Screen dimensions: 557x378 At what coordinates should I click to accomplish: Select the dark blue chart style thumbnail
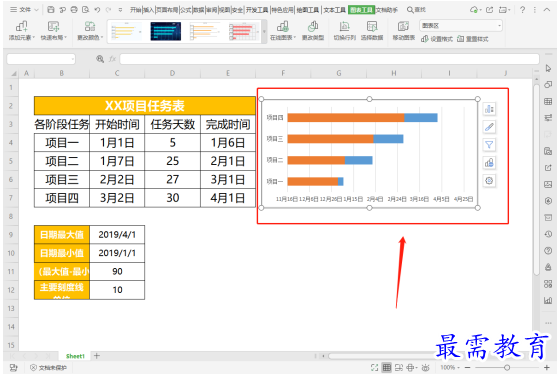pyautogui.click(x=166, y=31)
